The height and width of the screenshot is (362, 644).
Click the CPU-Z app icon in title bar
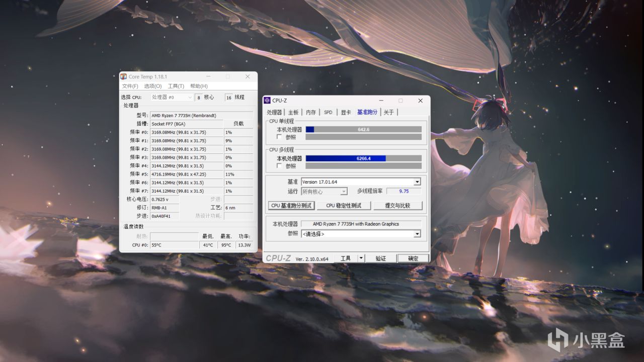267,101
